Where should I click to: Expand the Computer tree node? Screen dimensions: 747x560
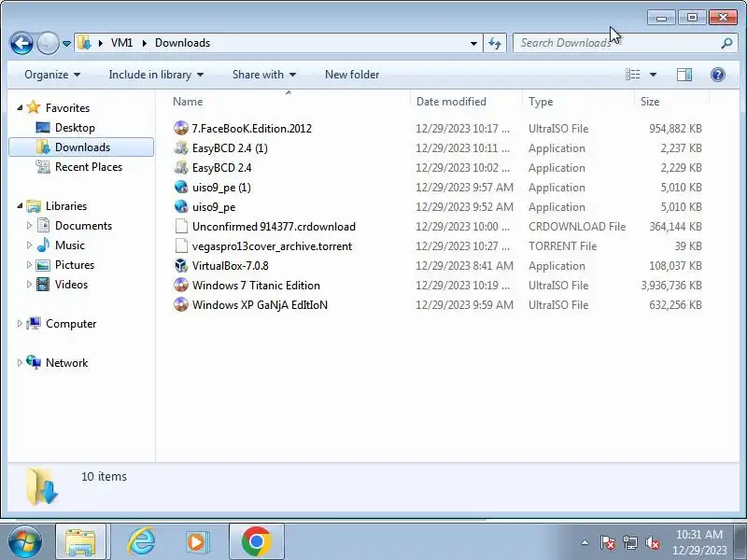(x=20, y=324)
